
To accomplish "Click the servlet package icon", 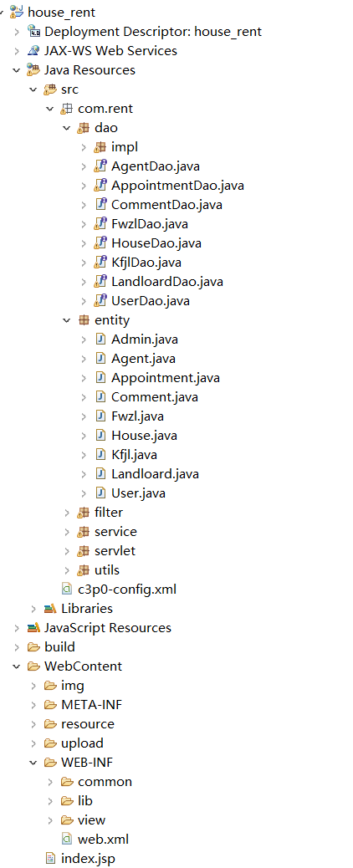I will click(x=84, y=551).
